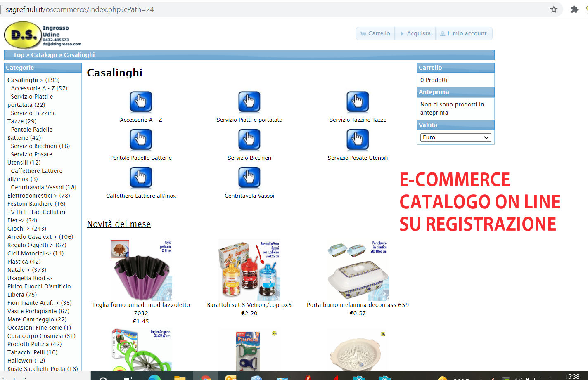Open the white colander product thumbnail
Screen dimensions: 588x380
358,349
